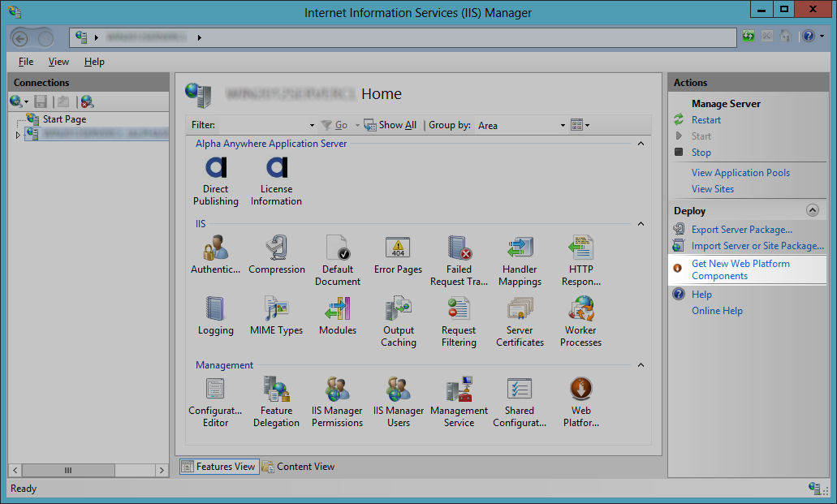The width and height of the screenshot is (837, 504).
Task: Expand the server node in Connections tree
Action: click(x=18, y=135)
